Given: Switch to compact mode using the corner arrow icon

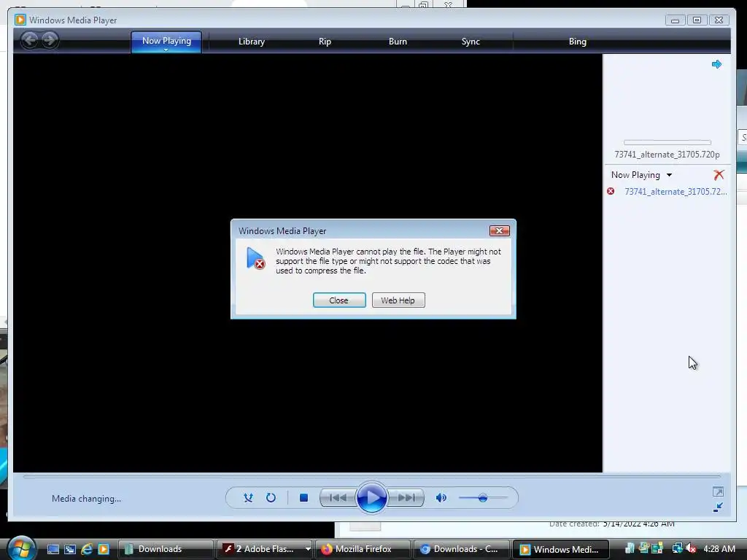Looking at the screenshot, I should click(x=718, y=507).
